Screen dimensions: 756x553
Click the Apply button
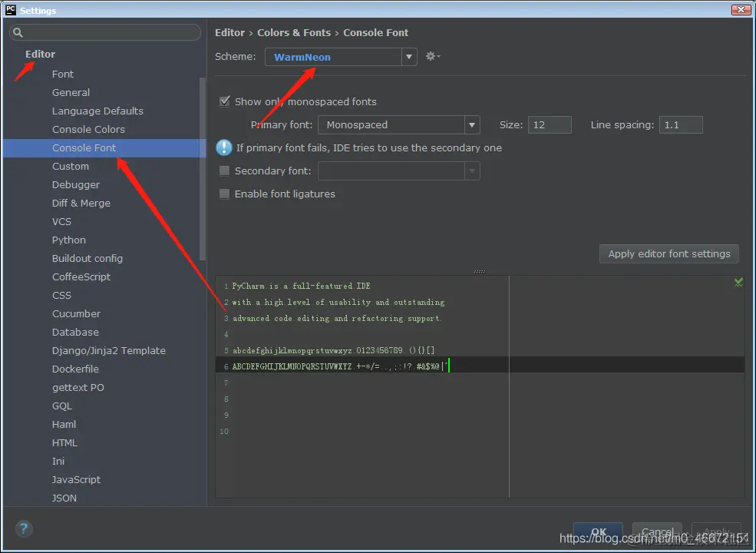pyautogui.click(x=716, y=531)
